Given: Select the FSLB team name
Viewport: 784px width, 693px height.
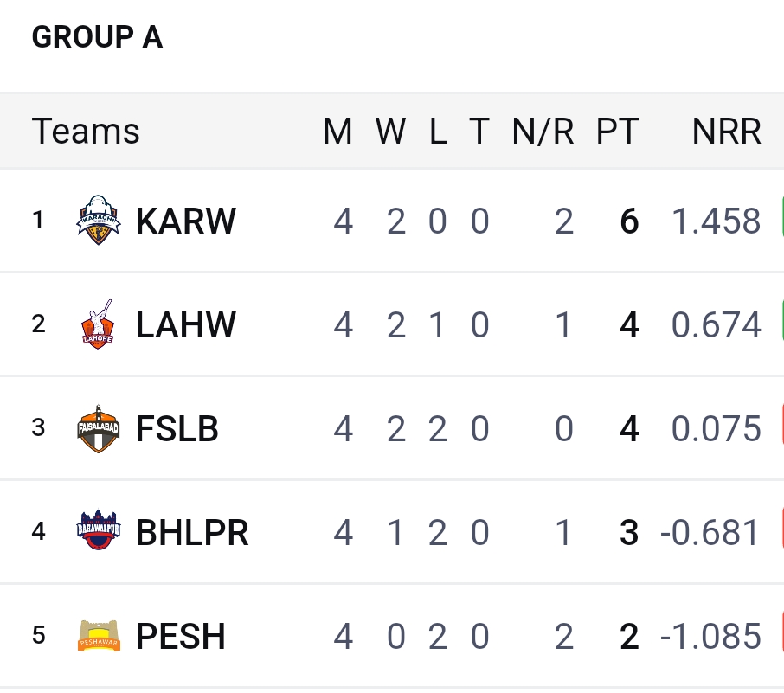Looking at the screenshot, I should tap(177, 429).
